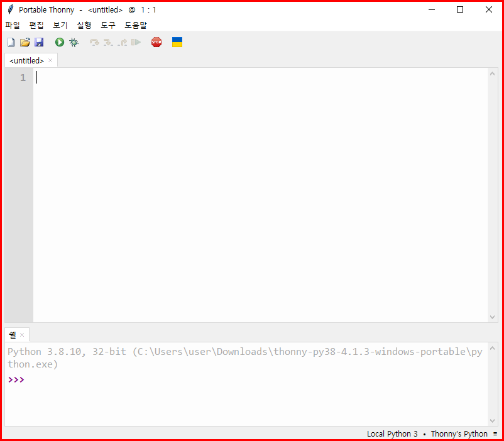Click inside the code editor area
The height and width of the screenshot is (441, 504).
click(x=260, y=195)
